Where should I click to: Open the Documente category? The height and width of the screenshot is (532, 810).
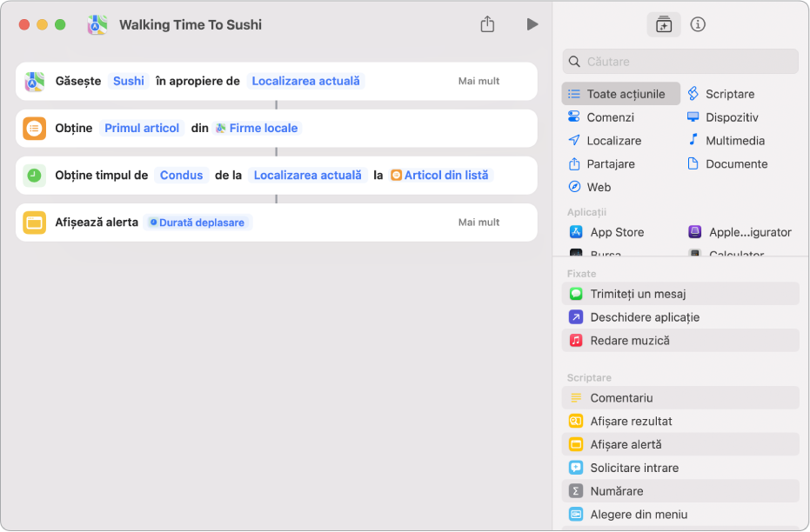(x=726, y=164)
